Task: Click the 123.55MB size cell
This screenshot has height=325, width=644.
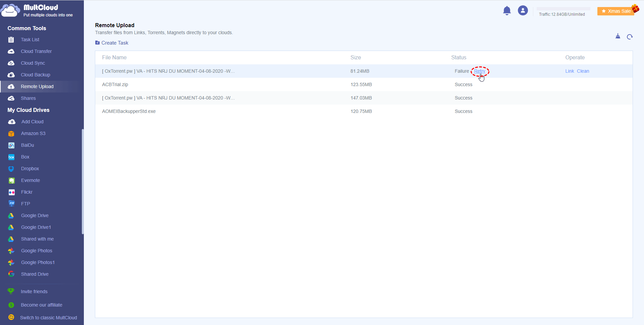Action: pyautogui.click(x=361, y=84)
